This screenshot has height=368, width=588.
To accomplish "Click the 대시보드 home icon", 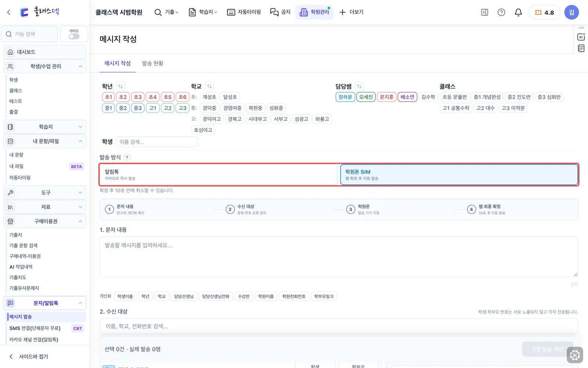I will 11,52.
